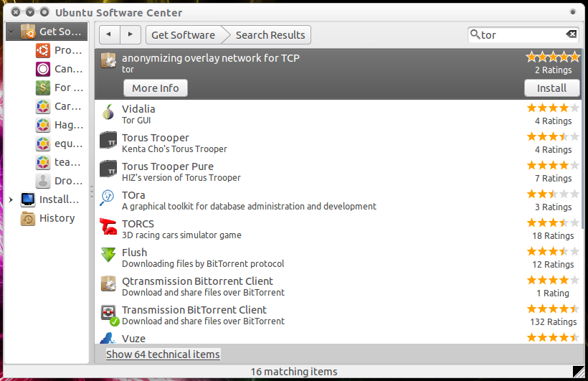Click the Transmission BitTorrent Client icon
Screen dimensions: 588x381
[x=110, y=314]
